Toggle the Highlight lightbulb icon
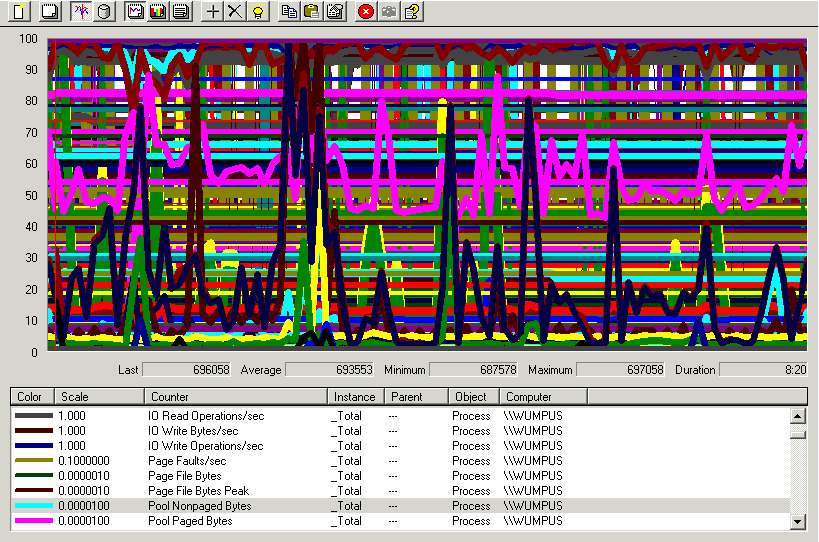The image size is (819, 542). (258, 11)
